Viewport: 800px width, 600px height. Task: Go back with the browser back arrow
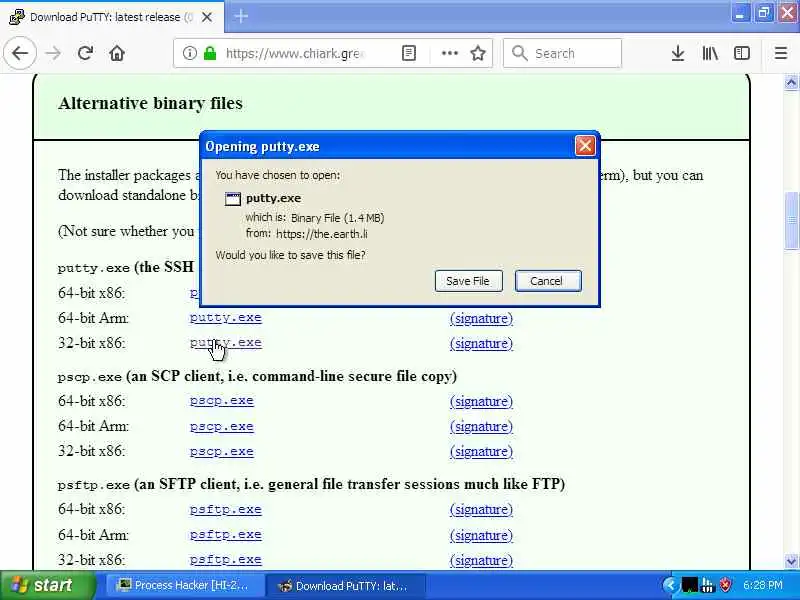pyautogui.click(x=20, y=53)
